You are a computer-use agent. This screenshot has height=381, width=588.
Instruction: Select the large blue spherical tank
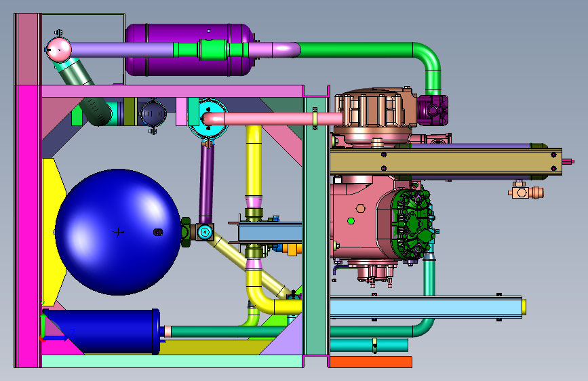click(118, 232)
